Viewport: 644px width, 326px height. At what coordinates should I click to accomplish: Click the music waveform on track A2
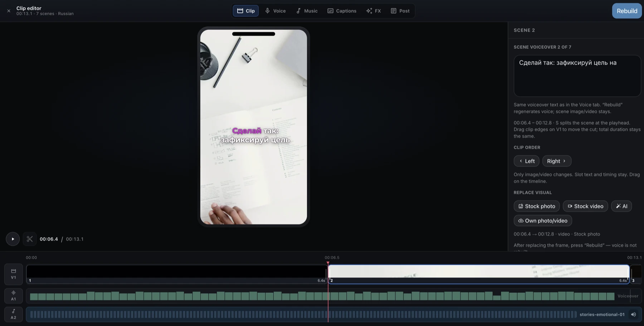point(303,315)
